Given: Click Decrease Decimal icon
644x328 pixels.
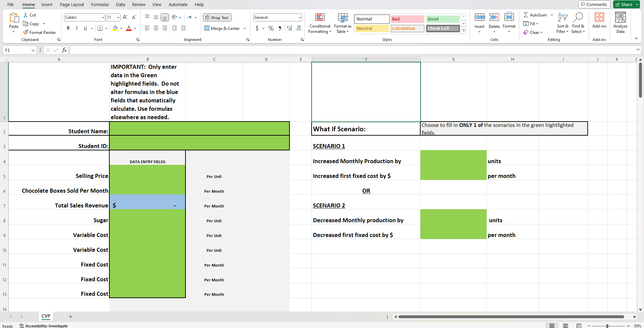Looking at the screenshot, I should 298,28.
